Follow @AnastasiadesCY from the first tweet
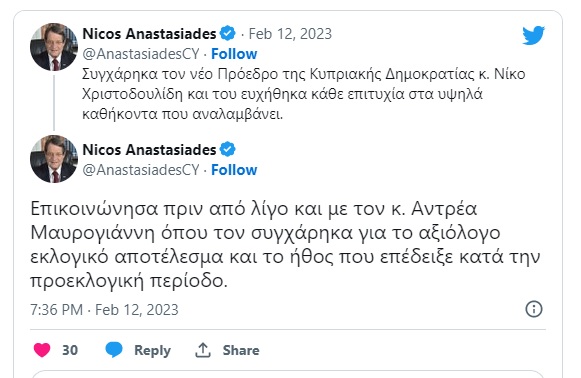 234,54
